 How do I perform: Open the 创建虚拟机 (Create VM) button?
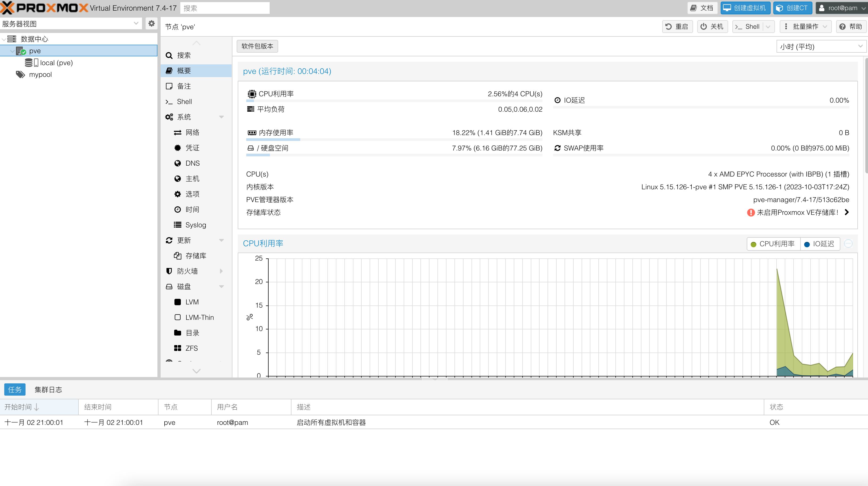tap(745, 8)
